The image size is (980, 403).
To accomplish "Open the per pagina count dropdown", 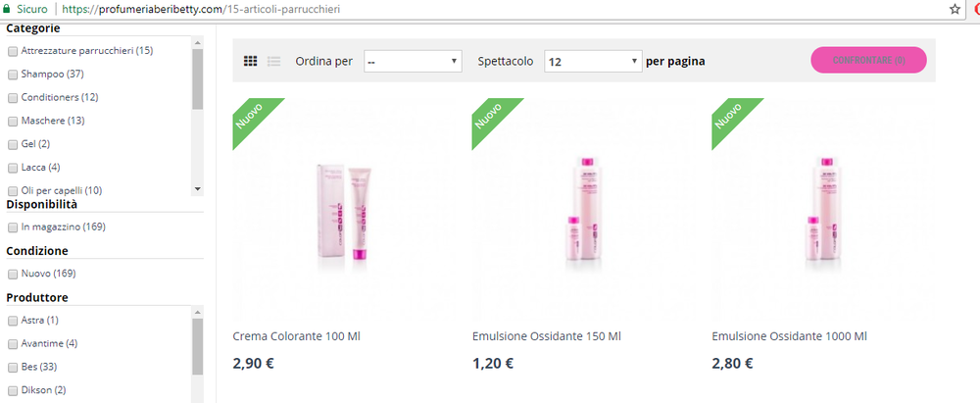I will (593, 62).
